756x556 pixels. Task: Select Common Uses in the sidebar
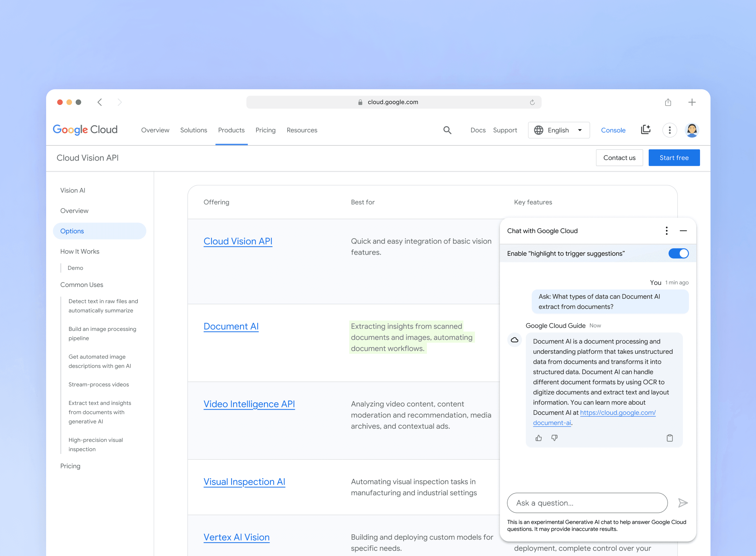click(82, 285)
